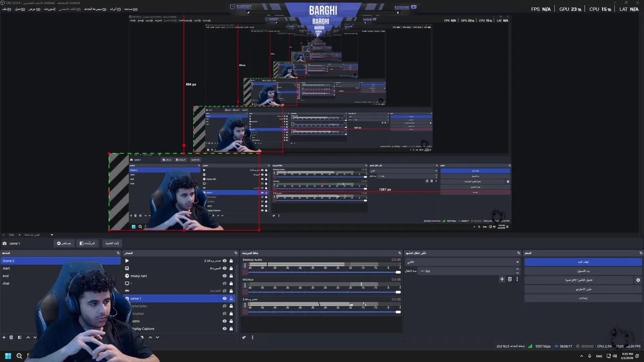
Task: Float the Scene Transitions dock window
Action: pos(518,253)
